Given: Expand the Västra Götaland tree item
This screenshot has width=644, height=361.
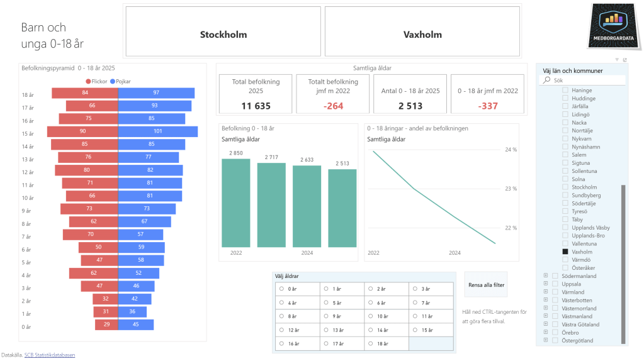Looking at the screenshot, I should point(545,325).
